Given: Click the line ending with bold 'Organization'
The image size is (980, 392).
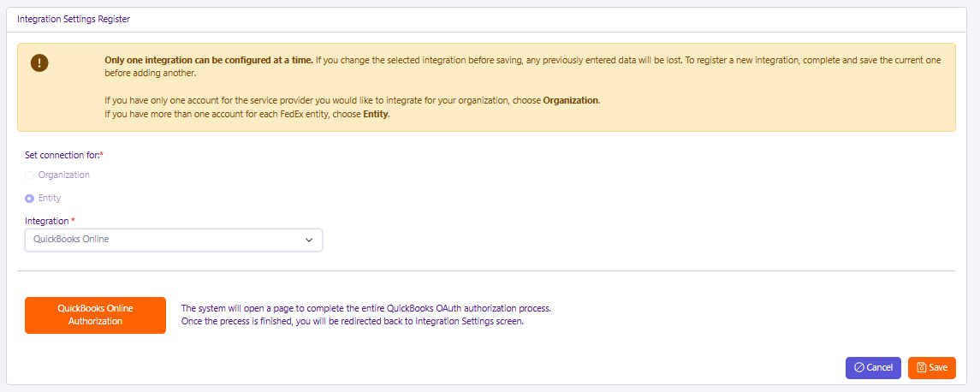Looking at the screenshot, I should click(x=353, y=101).
